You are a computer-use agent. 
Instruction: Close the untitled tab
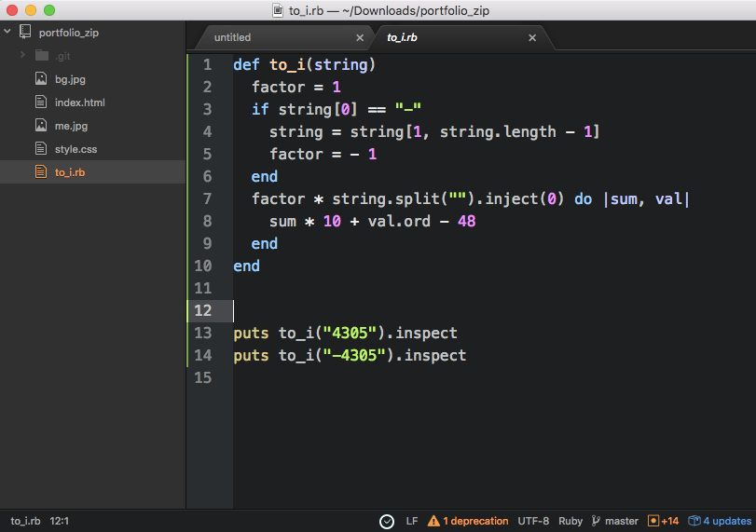tap(360, 37)
